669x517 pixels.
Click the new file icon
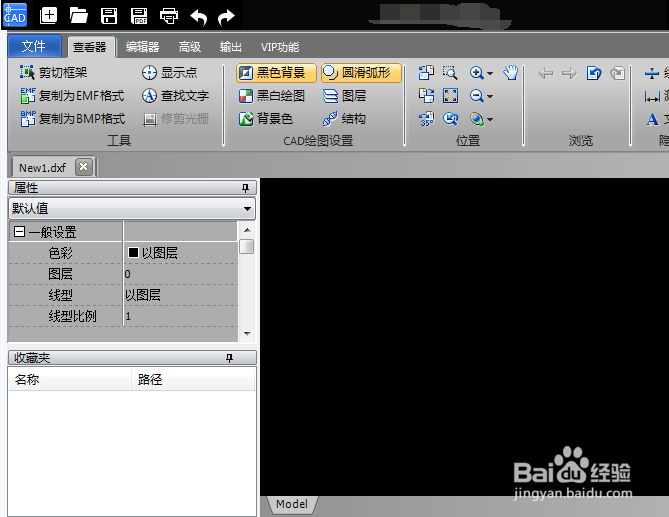[x=48, y=16]
